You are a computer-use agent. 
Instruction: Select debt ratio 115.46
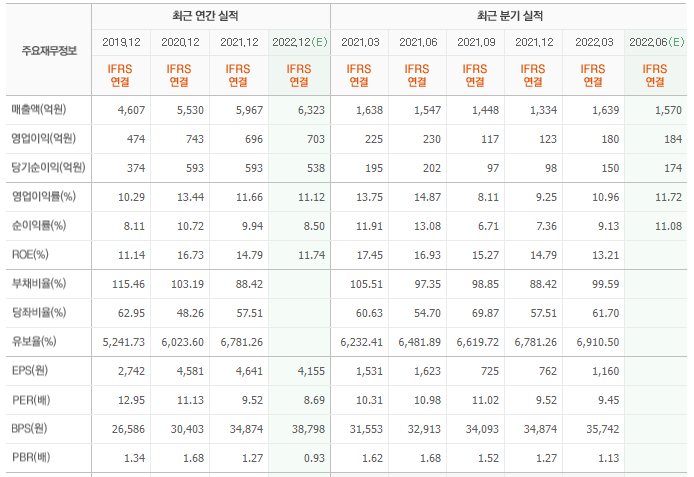tap(128, 284)
